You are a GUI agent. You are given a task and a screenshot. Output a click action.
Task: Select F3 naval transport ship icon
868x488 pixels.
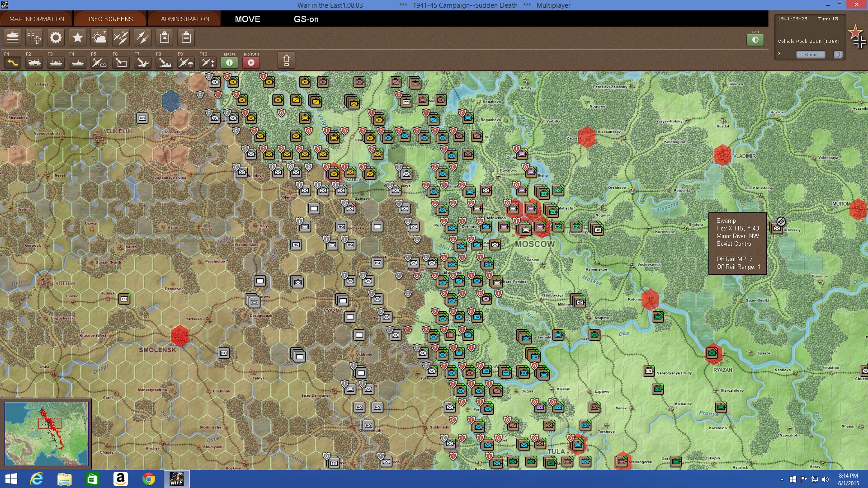56,63
